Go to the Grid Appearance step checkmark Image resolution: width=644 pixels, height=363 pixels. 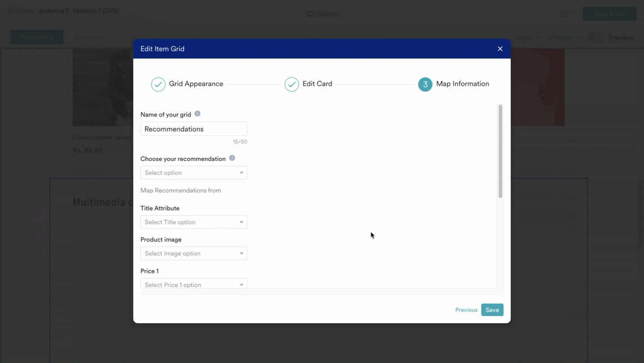158,84
